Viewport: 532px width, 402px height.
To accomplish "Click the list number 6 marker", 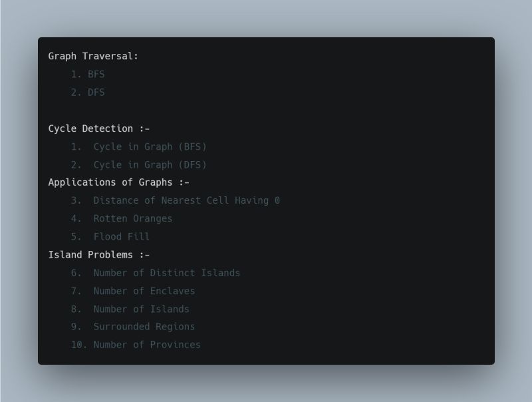I will (76, 273).
